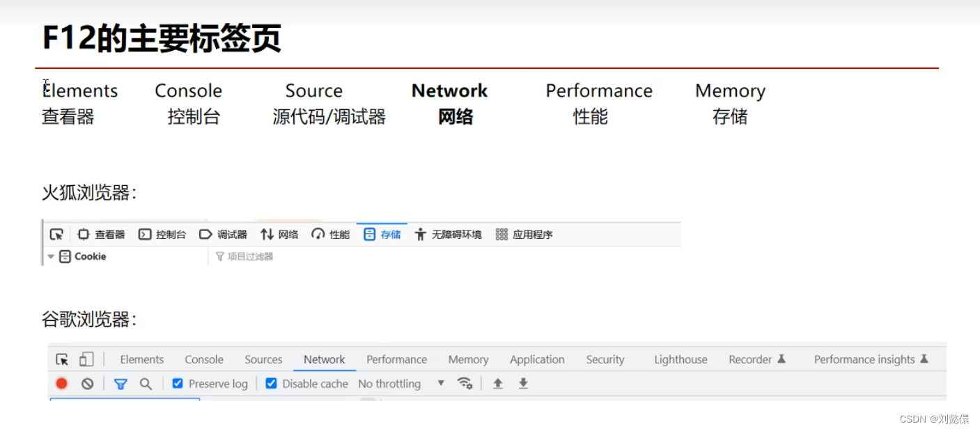
Task: Open Chrome Sources tab
Action: click(x=263, y=360)
